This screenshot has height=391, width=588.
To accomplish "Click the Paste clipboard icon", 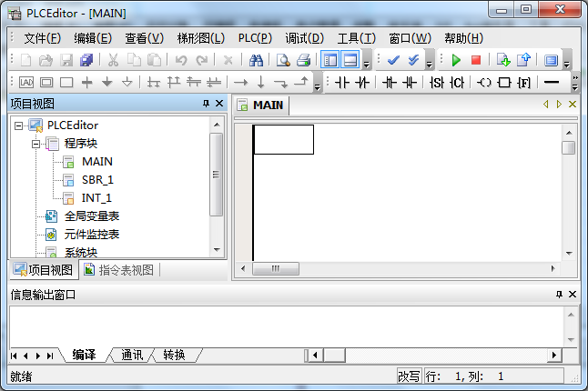I will (x=154, y=60).
